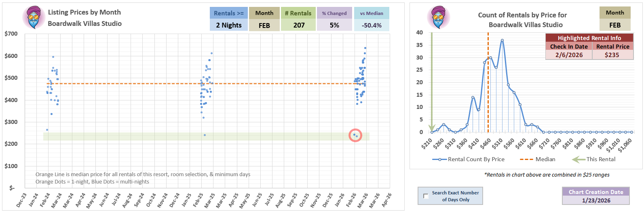Click the green This Rental arrow legend

pyautogui.click(x=578, y=159)
